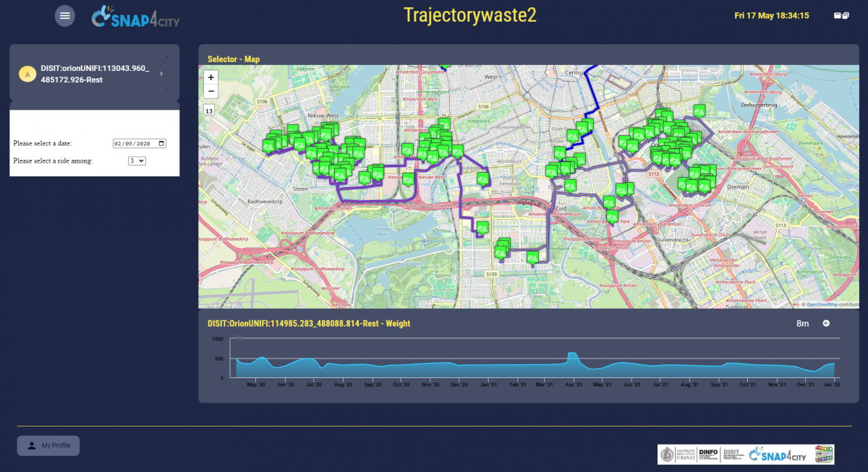Screen dimensions: 868x472
Task: Zoom out on the map
Action: point(210,91)
